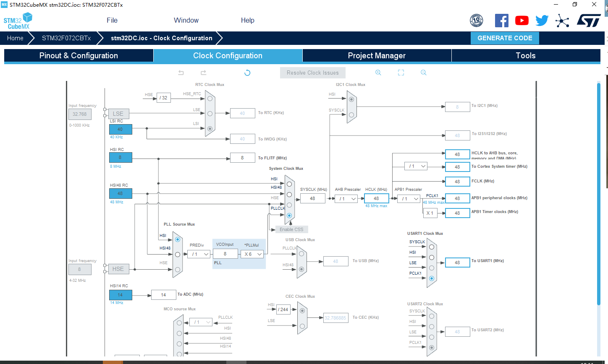Open the Facebook icon link
608x364 pixels.
click(x=501, y=21)
